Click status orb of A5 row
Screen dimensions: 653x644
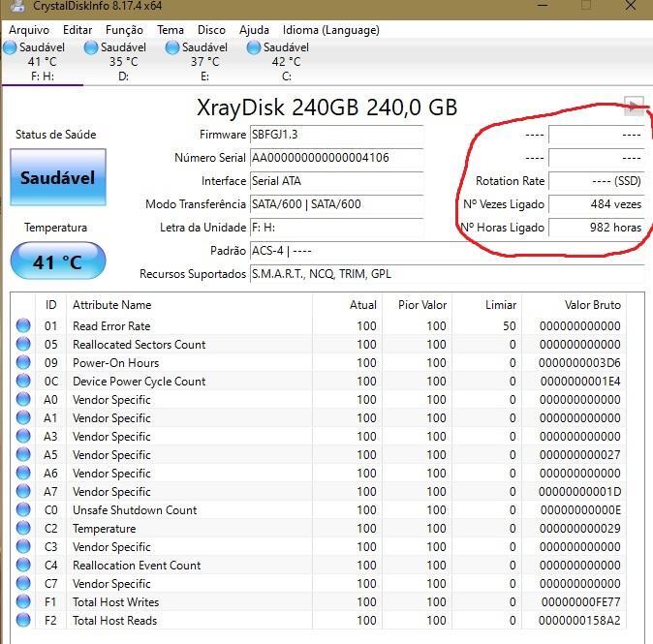[x=23, y=454]
